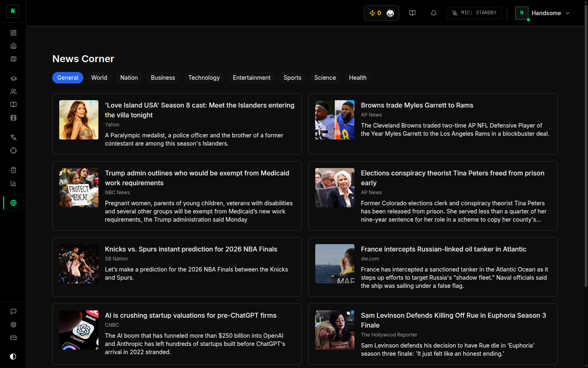Open the chat bubble icon in the sidebar
The image size is (588, 368).
tap(13, 312)
